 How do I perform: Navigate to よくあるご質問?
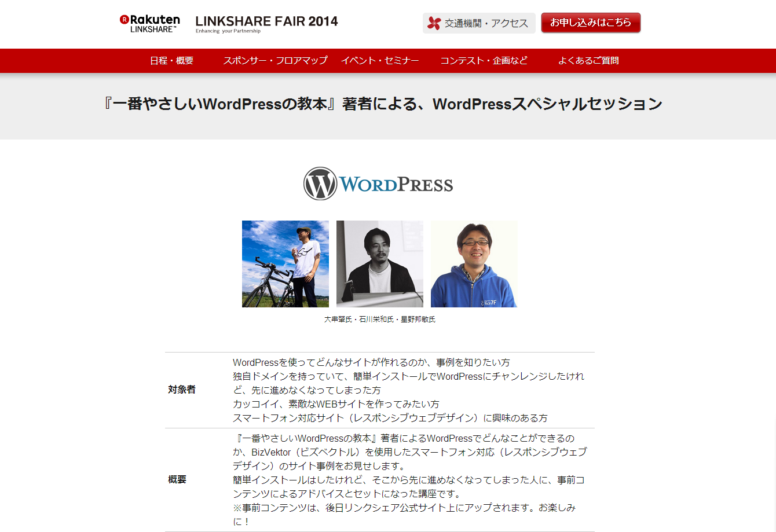[x=588, y=60]
